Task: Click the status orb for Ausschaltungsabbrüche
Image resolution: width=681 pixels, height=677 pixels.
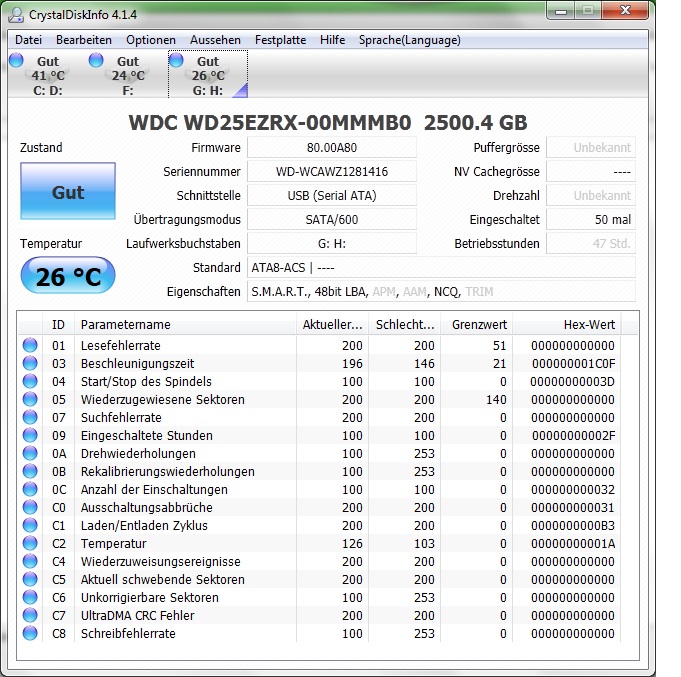Action: (30, 507)
